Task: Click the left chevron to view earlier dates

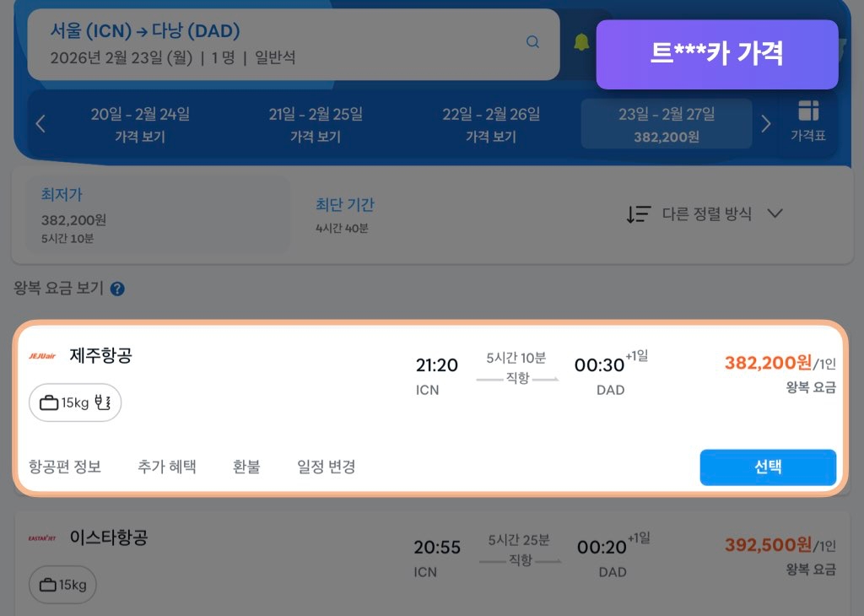Action: point(40,123)
